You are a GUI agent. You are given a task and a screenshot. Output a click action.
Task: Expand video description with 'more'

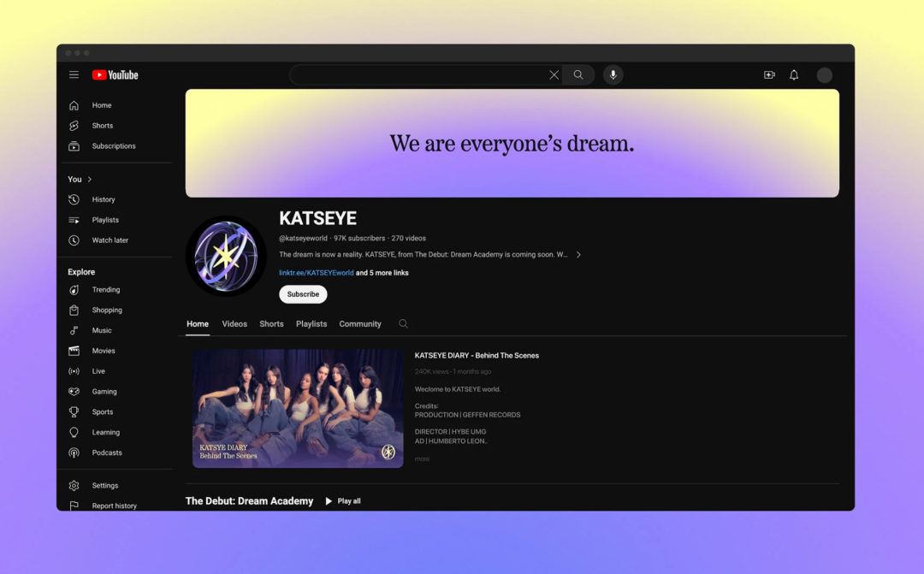pyautogui.click(x=422, y=459)
